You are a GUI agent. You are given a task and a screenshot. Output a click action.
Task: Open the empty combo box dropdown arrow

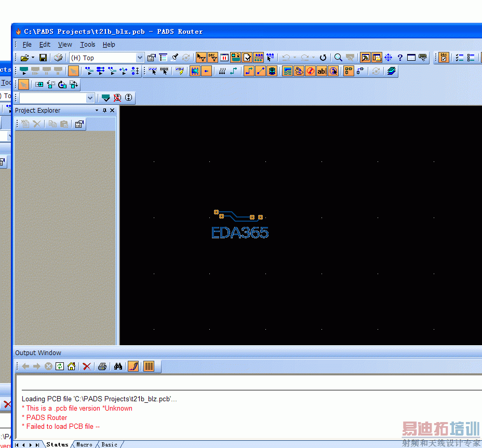point(90,98)
